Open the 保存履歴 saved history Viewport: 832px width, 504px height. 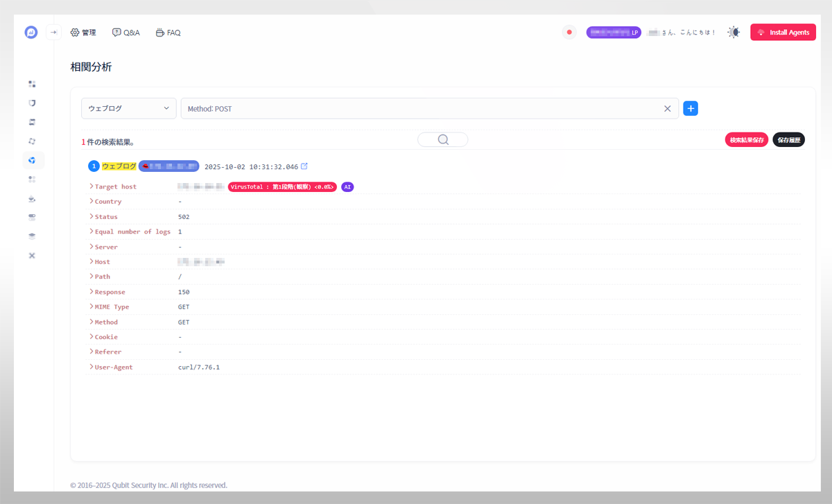[x=788, y=140]
